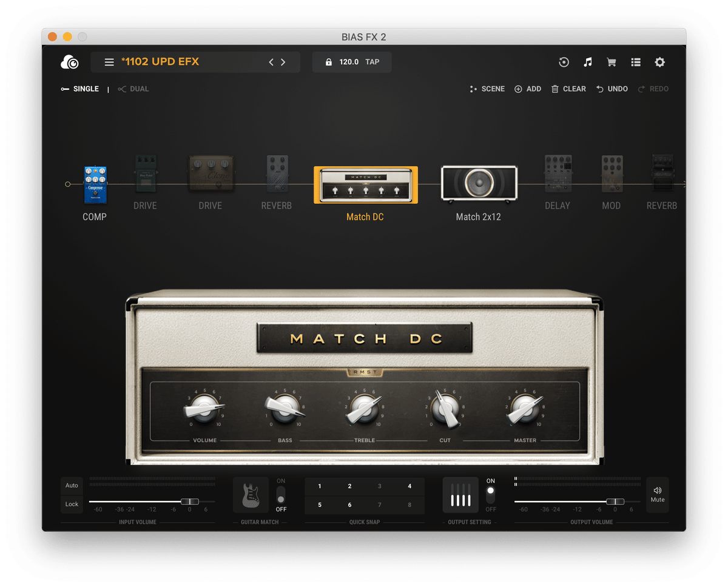This screenshot has height=587, width=728.
Task: Adjust the INPUT VOLUME slider handle
Action: 190,501
